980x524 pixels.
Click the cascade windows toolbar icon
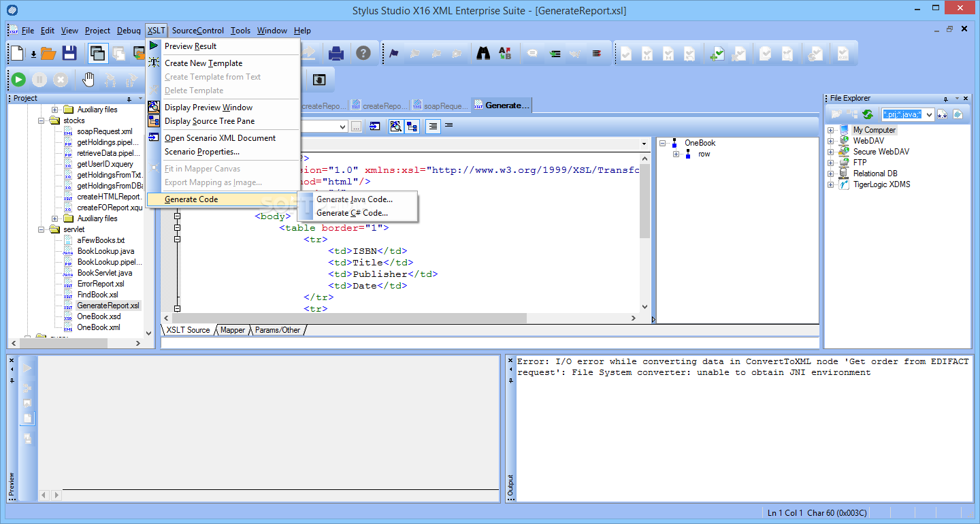(x=97, y=53)
